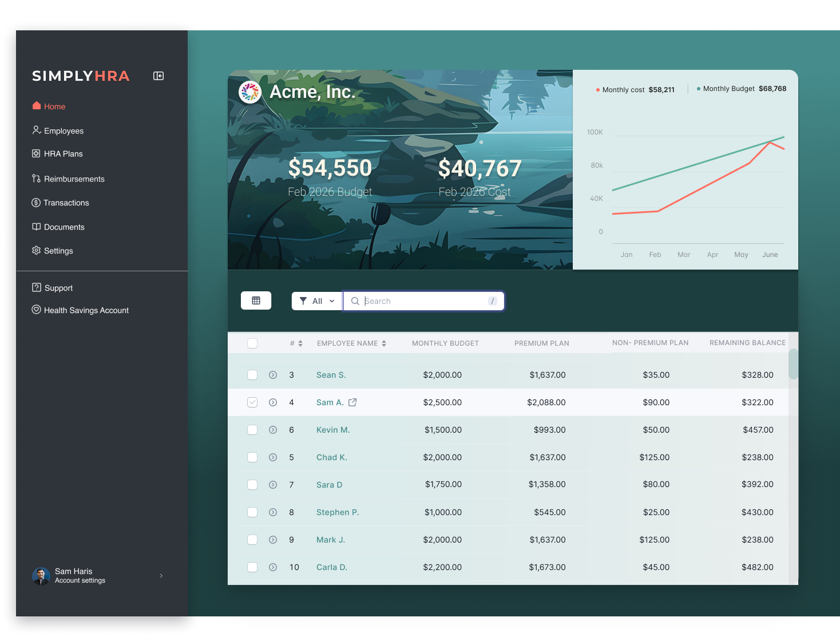Image resolution: width=840 pixels, height=637 pixels.
Task: Check the Stephen P. row checkbox
Action: [x=252, y=512]
